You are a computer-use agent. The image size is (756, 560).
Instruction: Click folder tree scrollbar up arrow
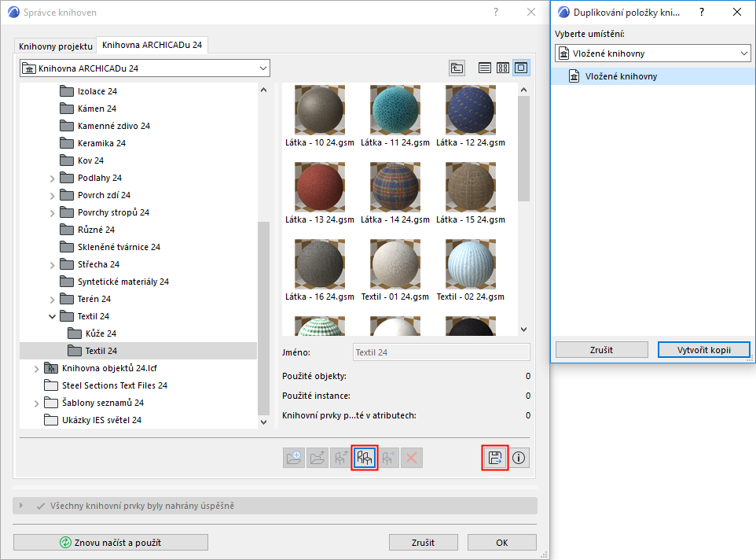click(x=263, y=90)
